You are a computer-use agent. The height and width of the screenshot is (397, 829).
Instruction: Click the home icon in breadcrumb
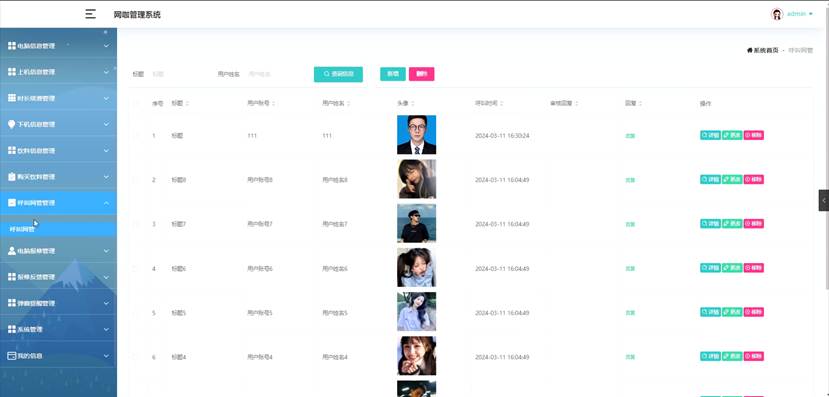tap(750, 50)
